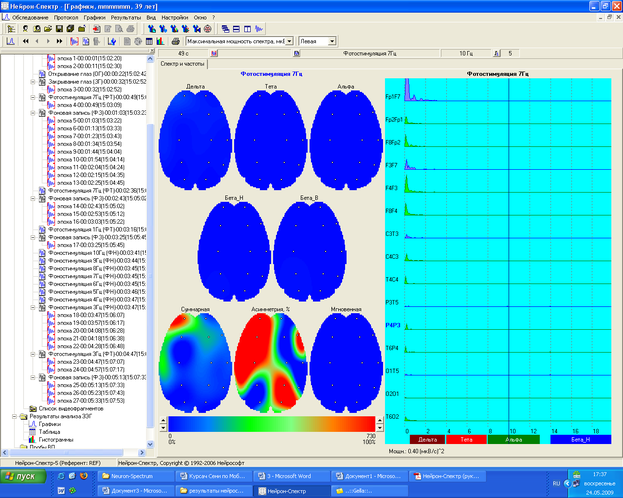Click up arrow left of color scale
Screen dimensions: 623x498
pyautogui.click(x=163, y=420)
